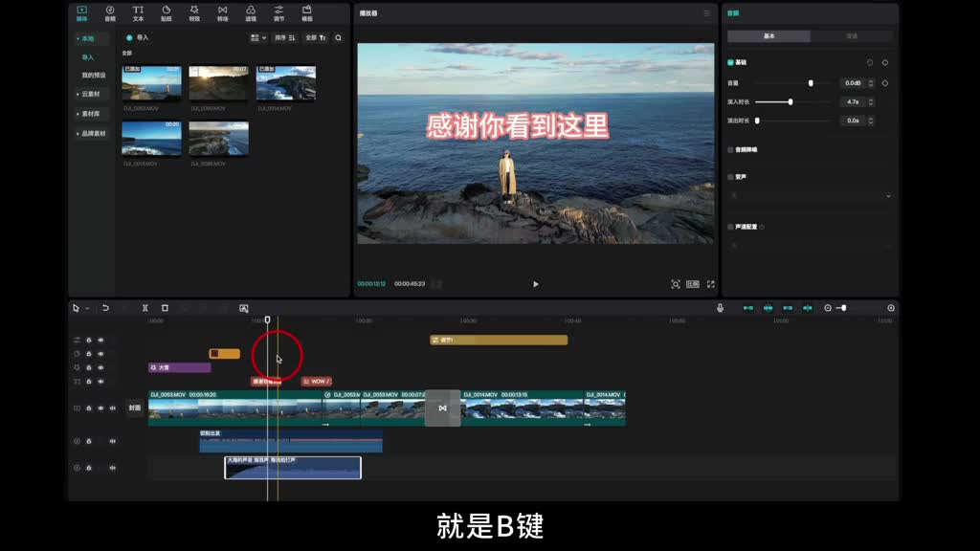Click the delete trash icon in timeline toolbar
Viewport: 980px width, 551px height.
click(x=165, y=308)
